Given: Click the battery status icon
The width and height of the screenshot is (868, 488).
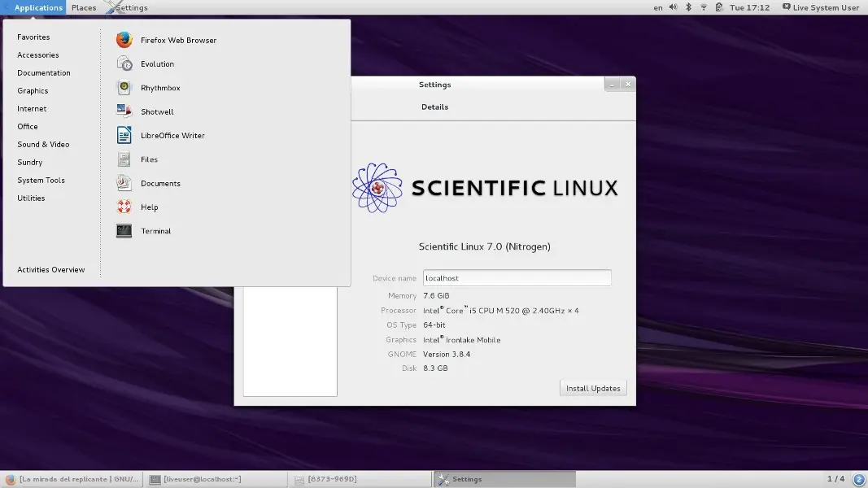Looking at the screenshot, I should [x=718, y=7].
